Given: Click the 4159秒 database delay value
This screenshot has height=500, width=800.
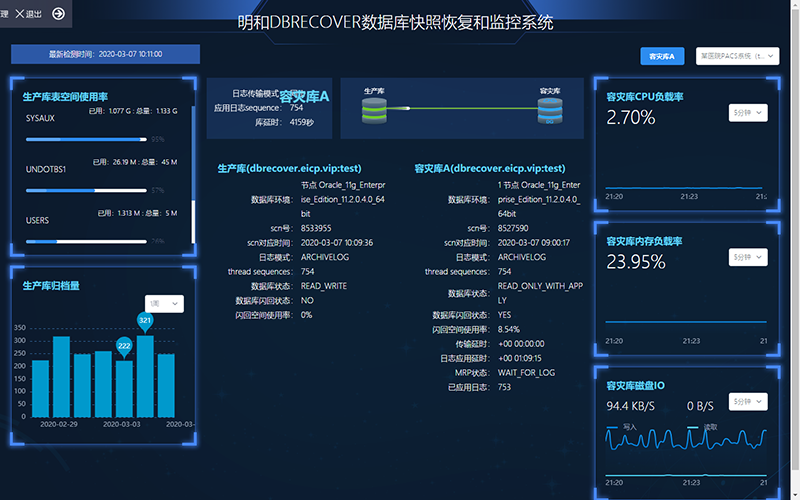Looking at the screenshot, I should 302,122.
